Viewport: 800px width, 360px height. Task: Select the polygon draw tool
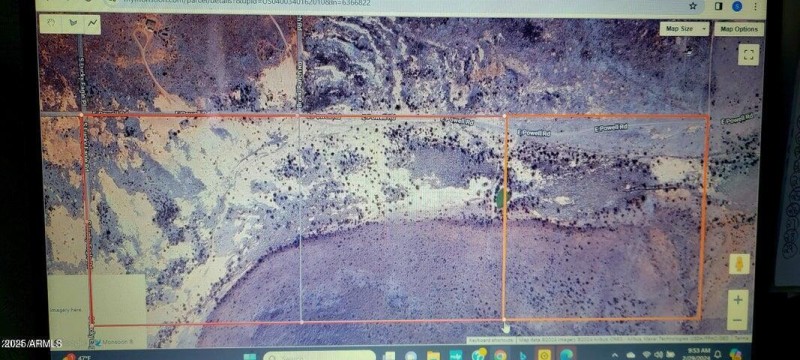72,23
